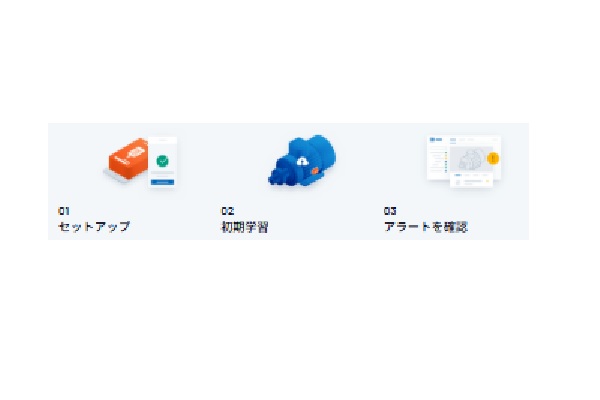The height and width of the screenshot is (400, 600).
Task: Click the small orange sensor attached to the motor
Action: click(315, 171)
